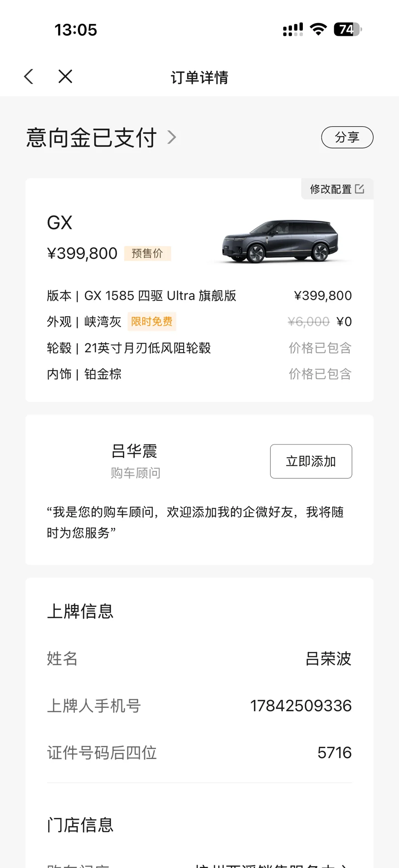Close the order details page
399x868 pixels.
point(65,77)
